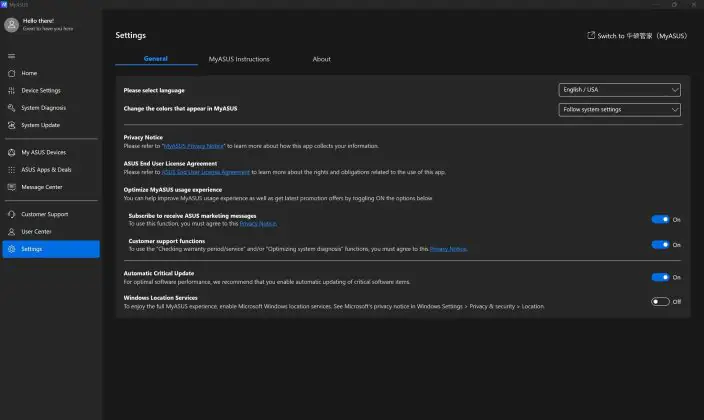Enable Windows Location Services toggle
This screenshot has height=420, width=704.
(x=660, y=302)
